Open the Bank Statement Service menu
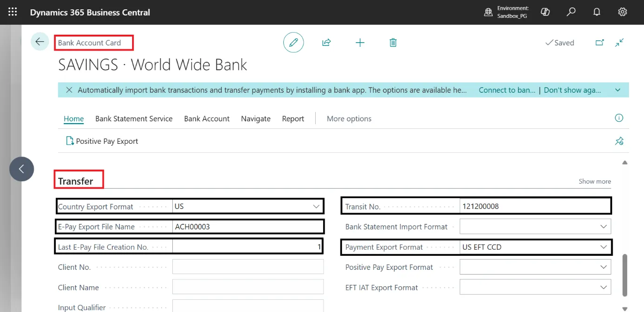Image resolution: width=644 pixels, height=312 pixels. (134, 119)
